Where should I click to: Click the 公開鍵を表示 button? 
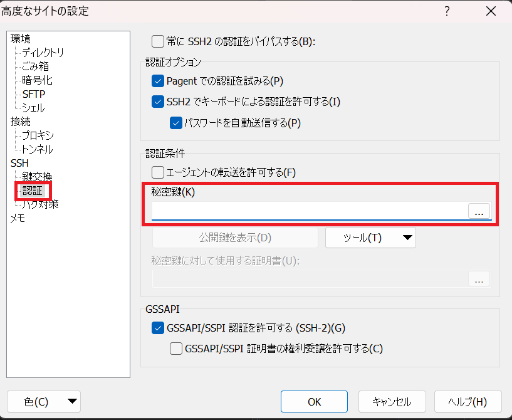[235, 238]
